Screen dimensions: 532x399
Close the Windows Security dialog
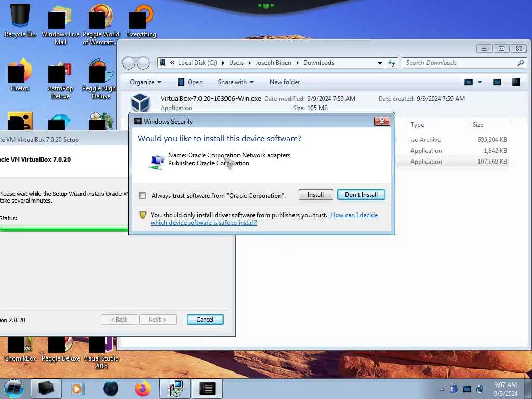(382, 121)
